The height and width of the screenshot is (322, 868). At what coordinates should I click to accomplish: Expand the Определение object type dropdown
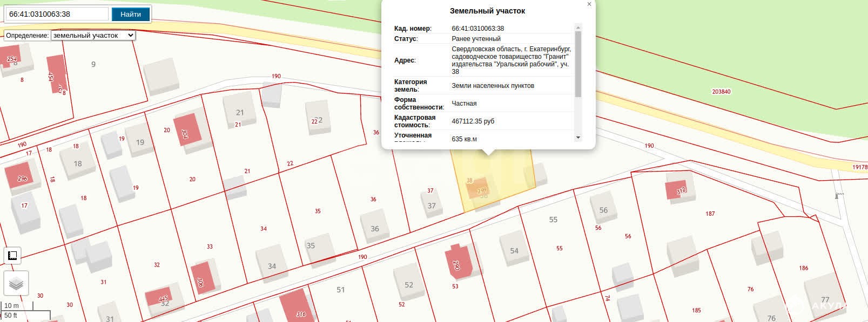[93, 36]
